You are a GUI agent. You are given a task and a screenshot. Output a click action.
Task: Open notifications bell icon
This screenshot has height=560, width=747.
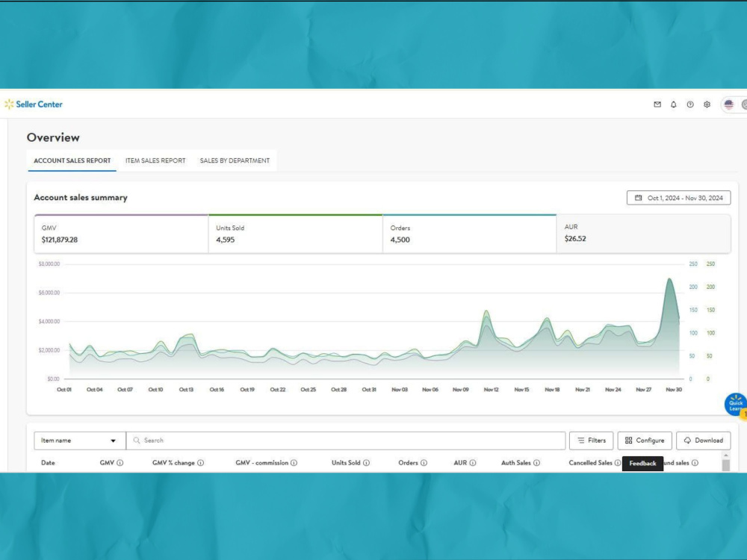(674, 105)
